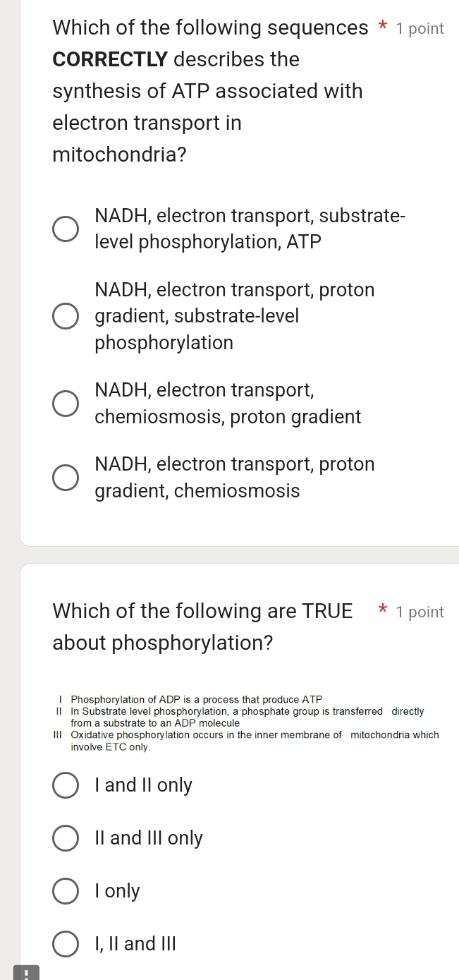The width and height of the screenshot is (459, 980).
Task: Click the 'Which of the following are TRUE' heading
Action: tap(202, 610)
